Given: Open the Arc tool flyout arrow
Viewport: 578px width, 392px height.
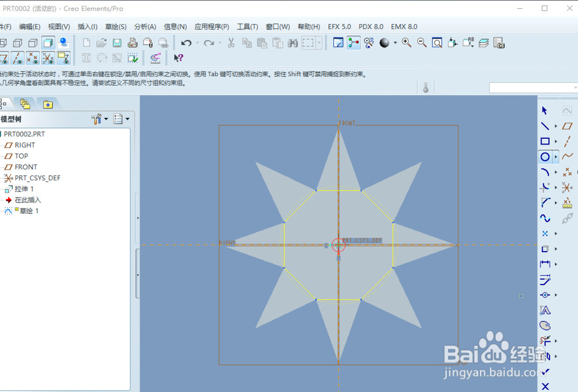Looking at the screenshot, I should pos(556,172).
